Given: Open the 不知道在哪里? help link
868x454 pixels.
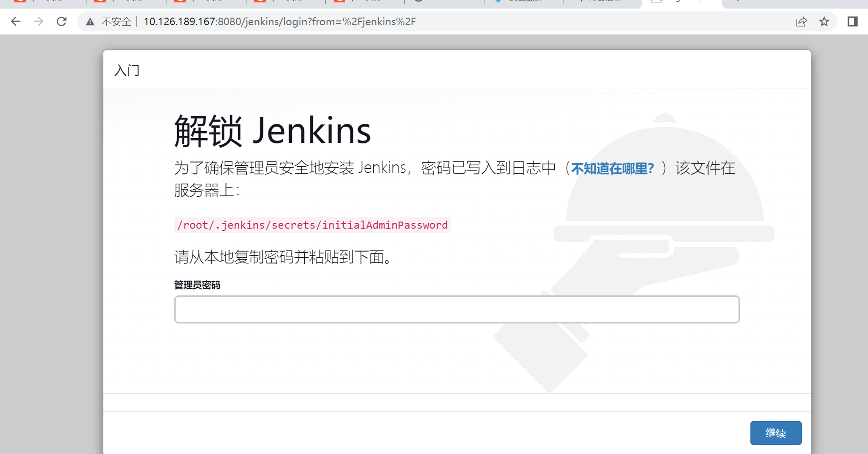Looking at the screenshot, I should point(612,168).
